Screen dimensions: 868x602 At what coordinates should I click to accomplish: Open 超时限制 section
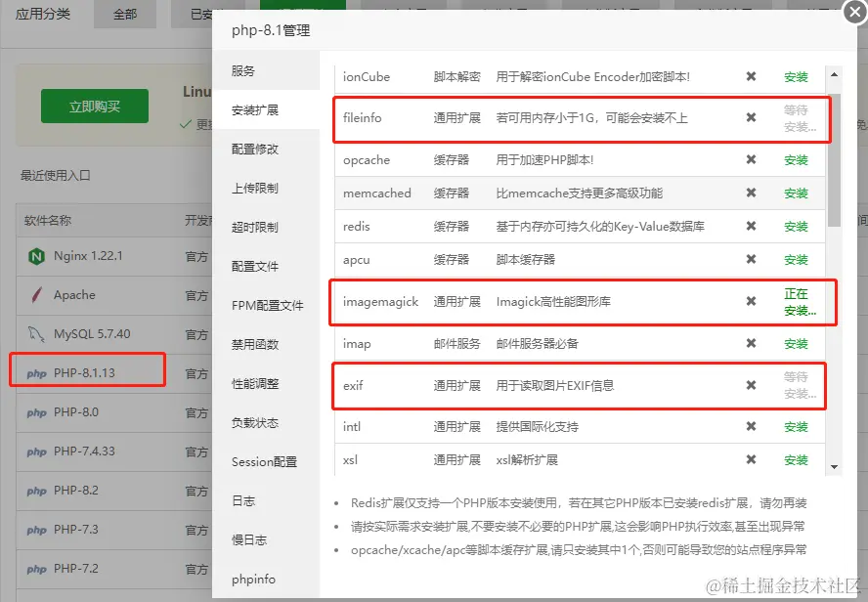pyautogui.click(x=266, y=227)
